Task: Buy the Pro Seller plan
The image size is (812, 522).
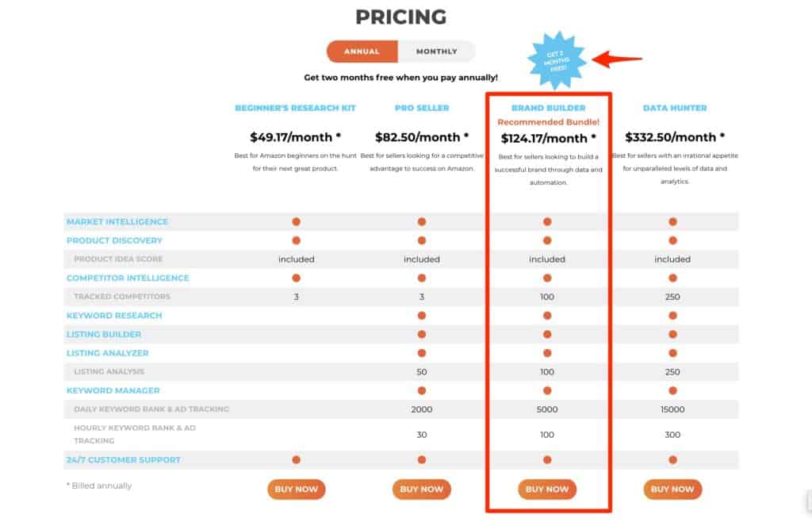Action: pos(422,489)
